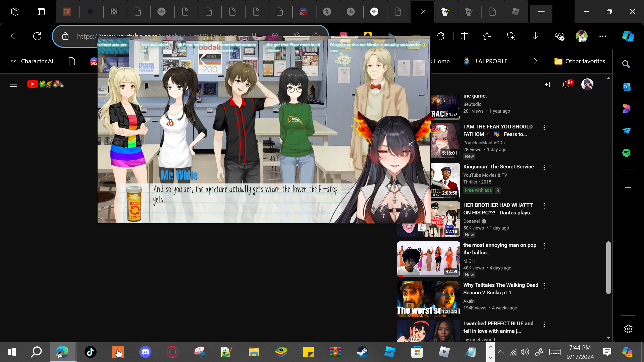Open the Spotify icon in Edge sidebar
Screen dimensions: 644x362
click(626, 153)
